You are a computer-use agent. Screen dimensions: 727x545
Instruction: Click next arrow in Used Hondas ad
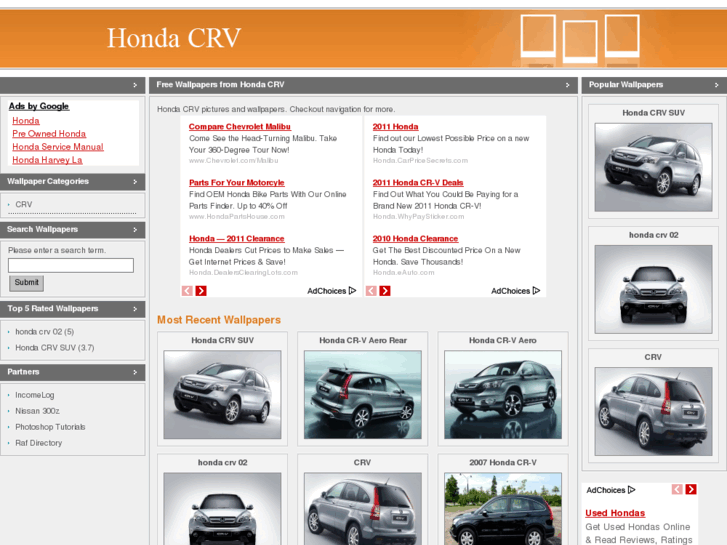point(691,489)
